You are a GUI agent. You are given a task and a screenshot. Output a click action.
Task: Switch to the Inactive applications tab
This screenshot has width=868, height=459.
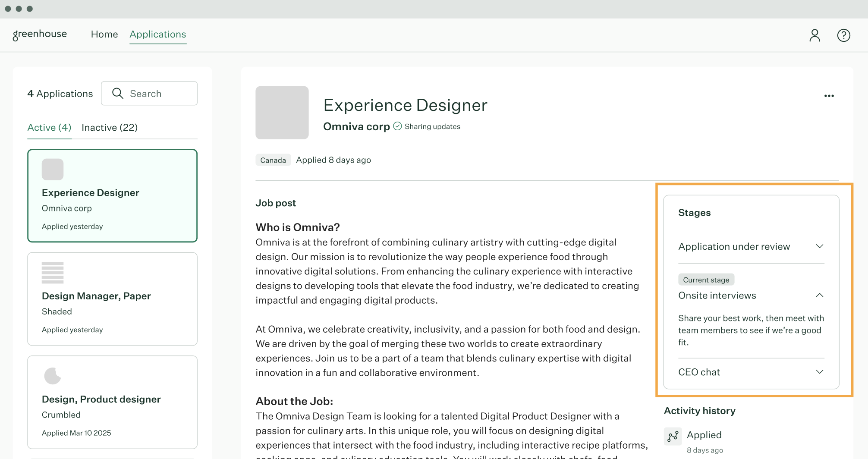point(109,127)
